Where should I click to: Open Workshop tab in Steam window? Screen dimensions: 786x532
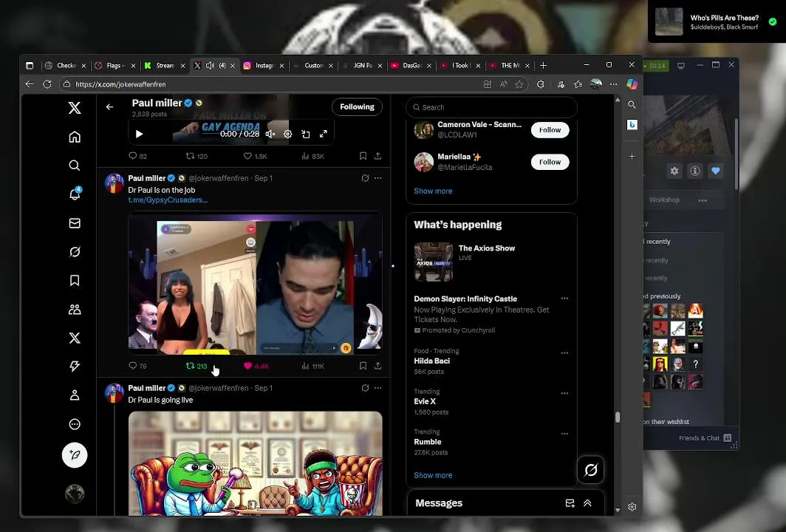point(664,199)
